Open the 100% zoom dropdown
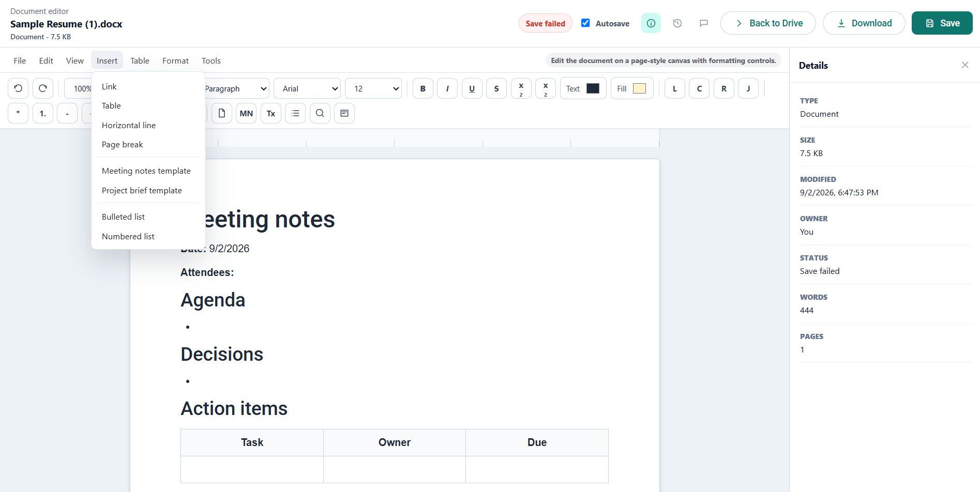Screen dimensions: 980x492 pyautogui.click(x=78, y=88)
